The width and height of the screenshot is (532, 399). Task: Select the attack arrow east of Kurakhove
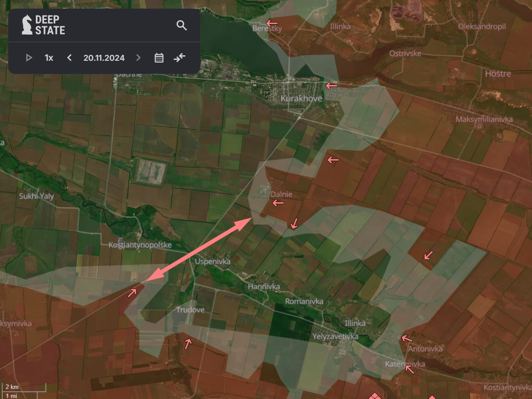tap(332, 85)
